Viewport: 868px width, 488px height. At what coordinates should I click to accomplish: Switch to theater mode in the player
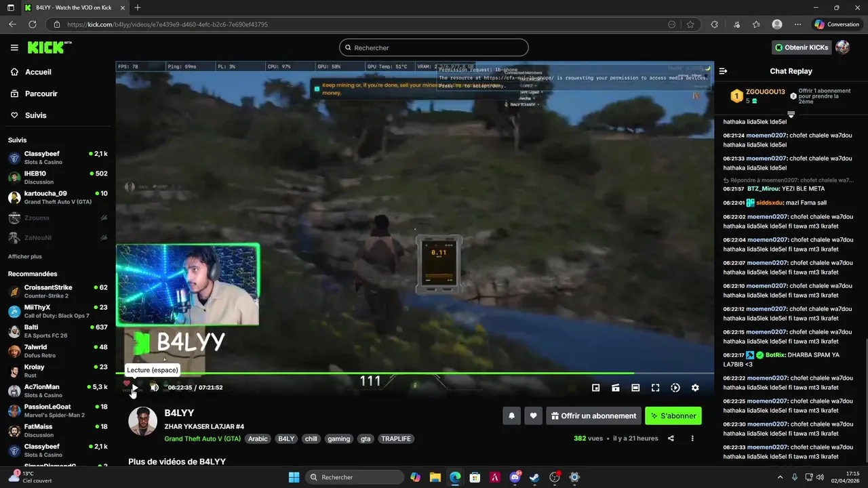coord(635,388)
